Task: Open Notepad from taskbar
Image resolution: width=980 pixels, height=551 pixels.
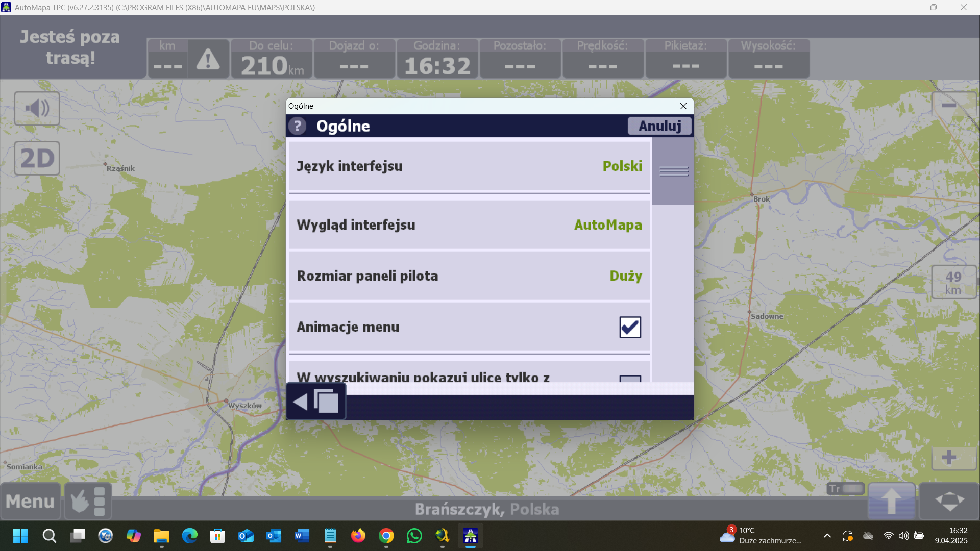Action: tap(330, 536)
